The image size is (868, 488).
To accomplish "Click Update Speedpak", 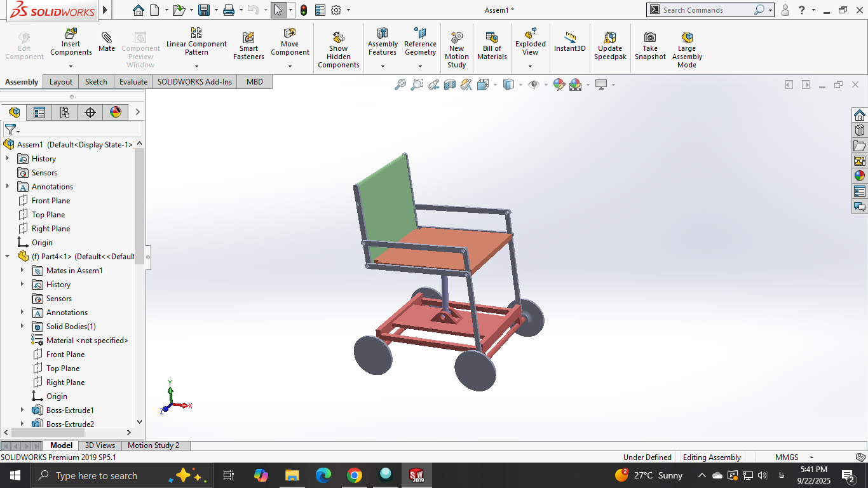I will point(610,46).
